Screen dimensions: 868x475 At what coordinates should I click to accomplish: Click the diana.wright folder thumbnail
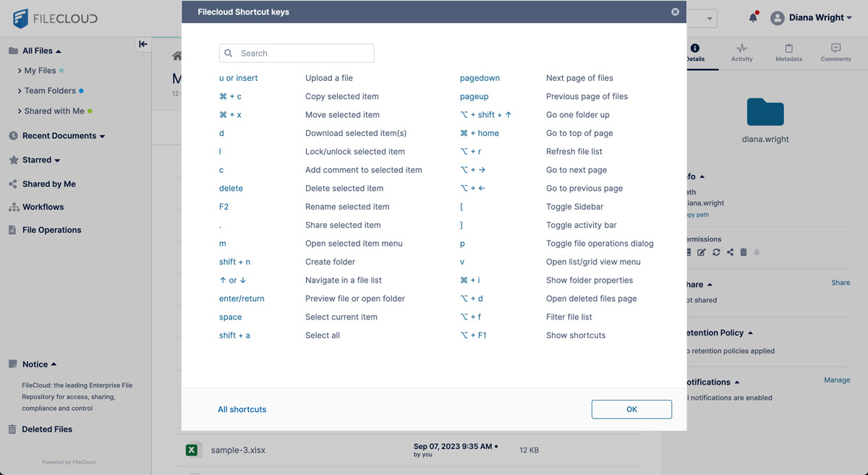(x=765, y=112)
